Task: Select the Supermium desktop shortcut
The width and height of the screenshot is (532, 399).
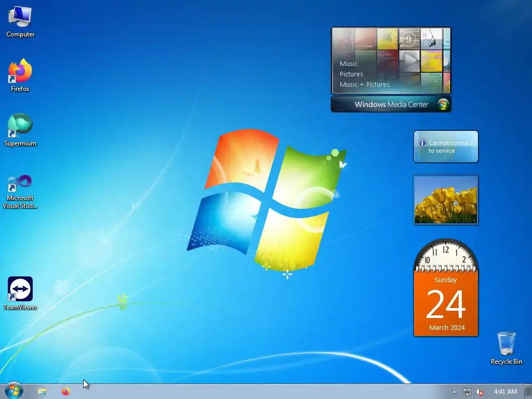Action: 20,130
